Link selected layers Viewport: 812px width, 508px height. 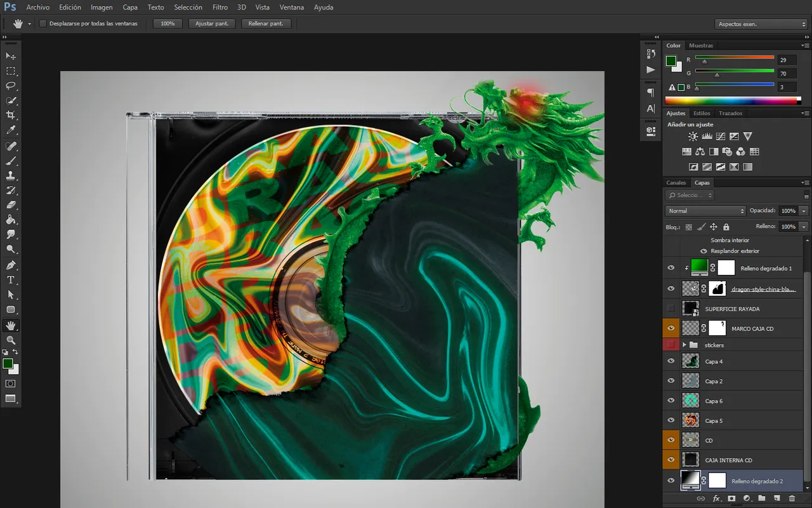[x=700, y=499]
